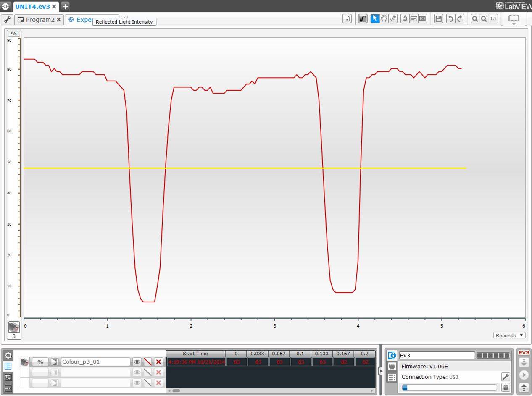Switch to the Program2 tab
Screen dimensions: 532x396
click(40, 20)
